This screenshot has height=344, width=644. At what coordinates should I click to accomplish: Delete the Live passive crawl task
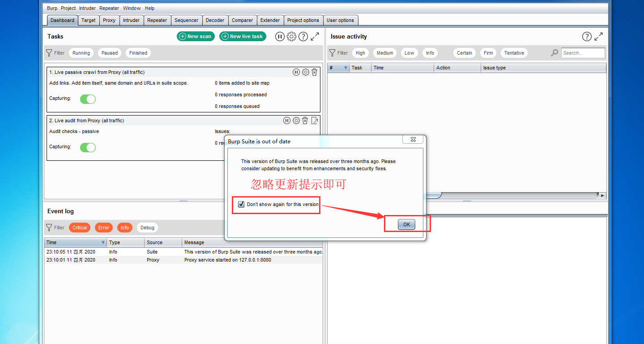pos(315,72)
